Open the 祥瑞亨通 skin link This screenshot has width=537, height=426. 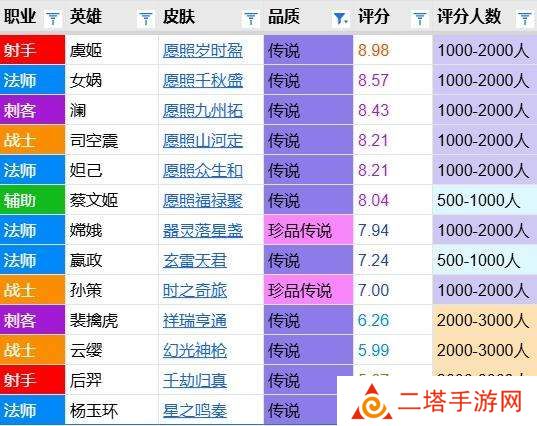pyautogui.click(x=195, y=321)
